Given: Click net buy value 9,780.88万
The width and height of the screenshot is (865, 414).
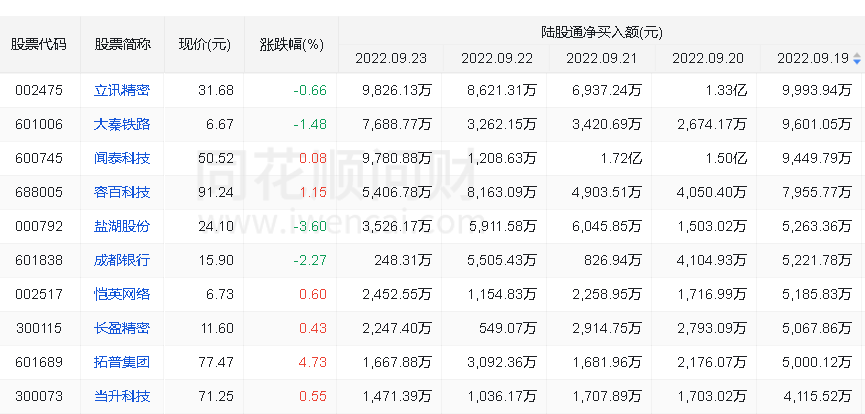Looking at the screenshot, I should point(397,158).
